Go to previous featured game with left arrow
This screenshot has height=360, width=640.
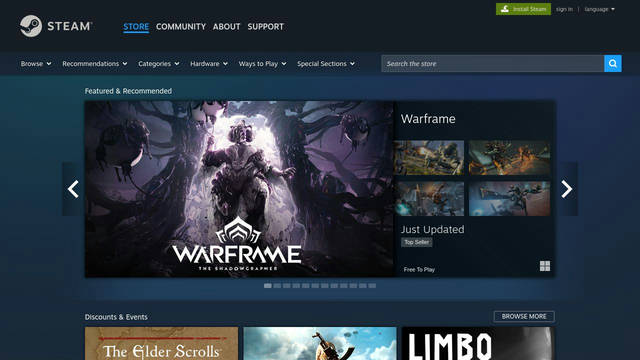[x=73, y=189]
